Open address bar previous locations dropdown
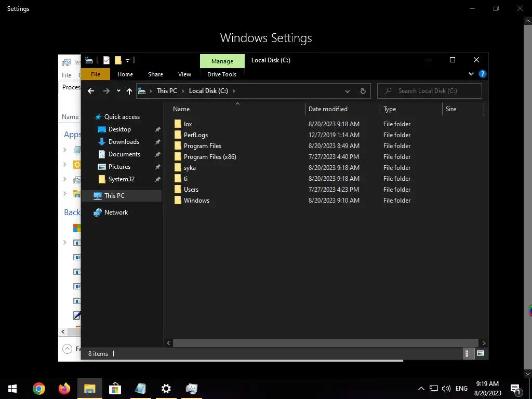Screen dimensions: 532x399 [x=348, y=91]
